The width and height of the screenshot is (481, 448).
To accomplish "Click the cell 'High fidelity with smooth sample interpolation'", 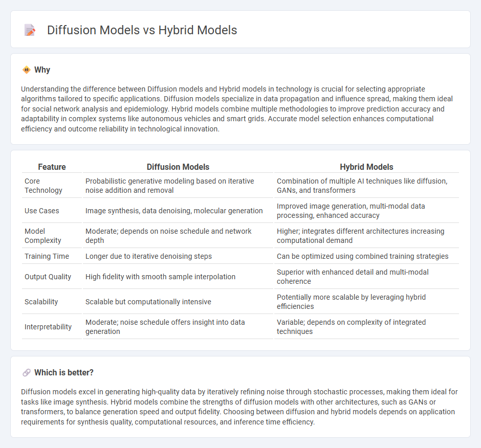I will [x=178, y=277].
